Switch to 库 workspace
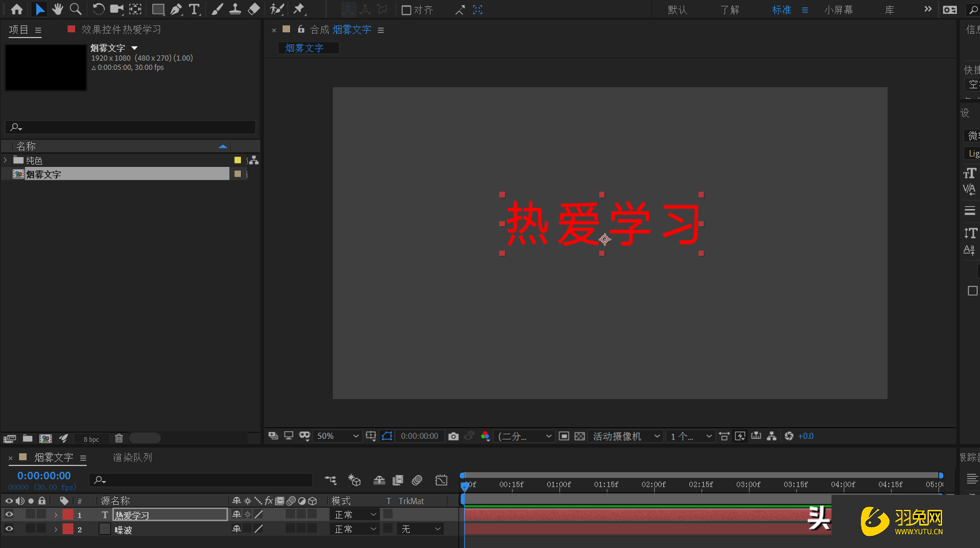Screen dimensions: 980x548 pyautogui.click(x=890, y=10)
